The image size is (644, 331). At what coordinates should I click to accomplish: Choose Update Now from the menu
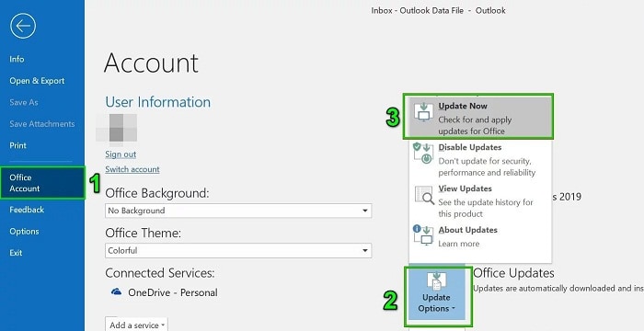click(x=480, y=118)
